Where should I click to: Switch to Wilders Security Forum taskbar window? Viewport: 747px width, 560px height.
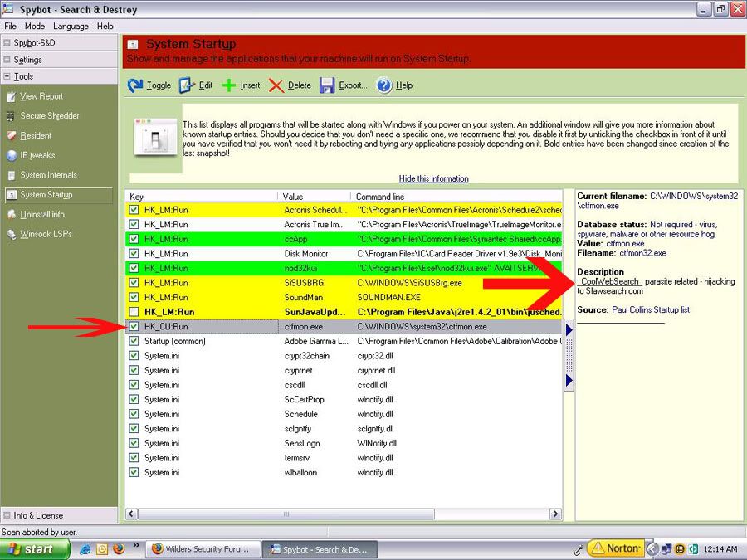[x=203, y=549]
